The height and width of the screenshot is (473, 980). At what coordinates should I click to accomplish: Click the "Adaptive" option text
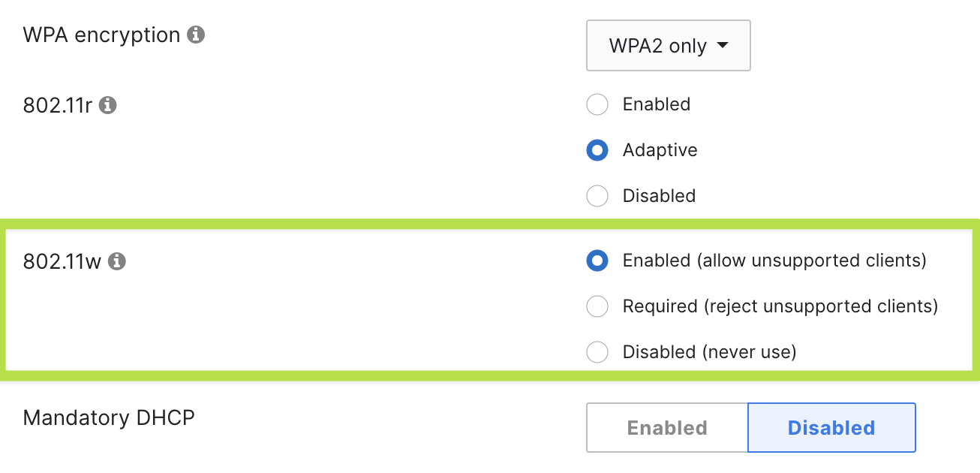(x=660, y=150)
